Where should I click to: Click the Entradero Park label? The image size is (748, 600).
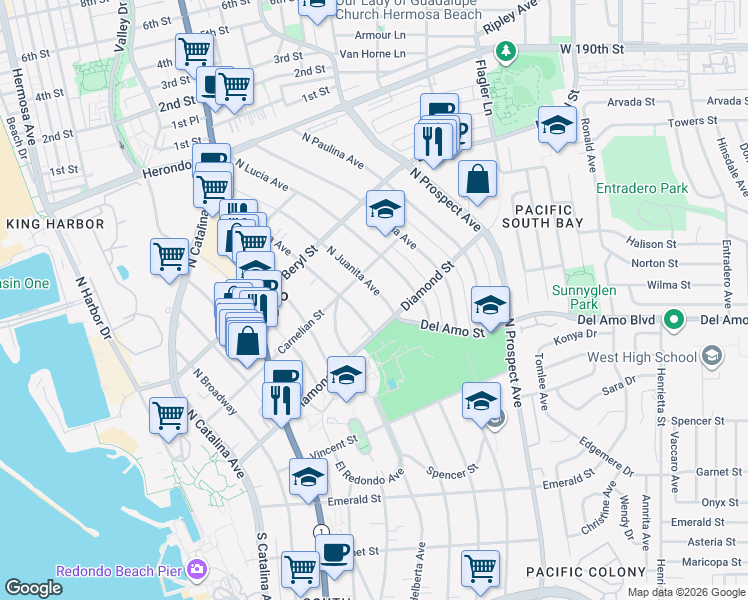click(x=642, y=188)
